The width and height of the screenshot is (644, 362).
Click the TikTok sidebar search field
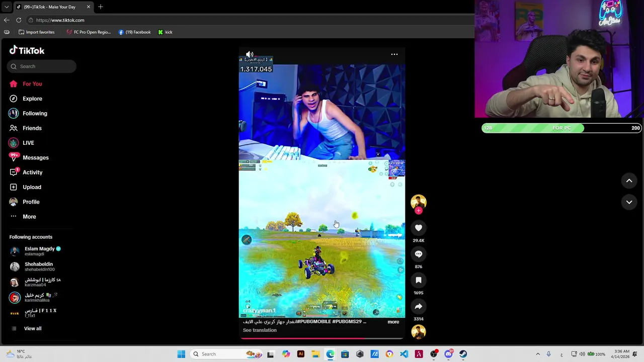click(x=42, y=66)
